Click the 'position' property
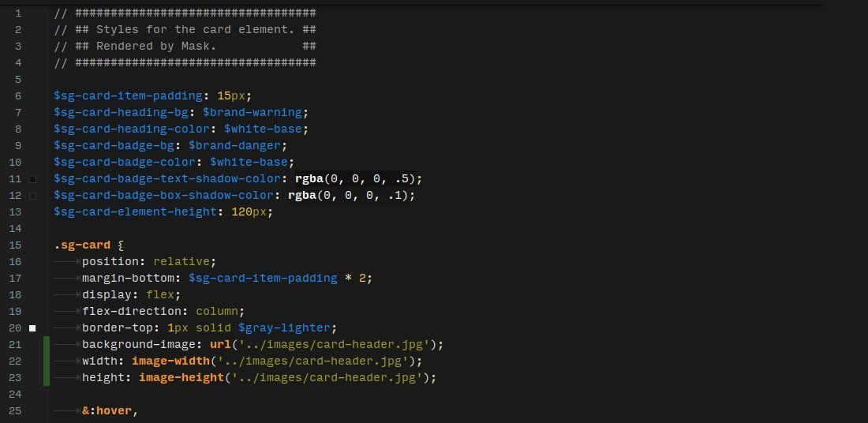The height and width of the screenshot is (423, 868). (110, 262)
